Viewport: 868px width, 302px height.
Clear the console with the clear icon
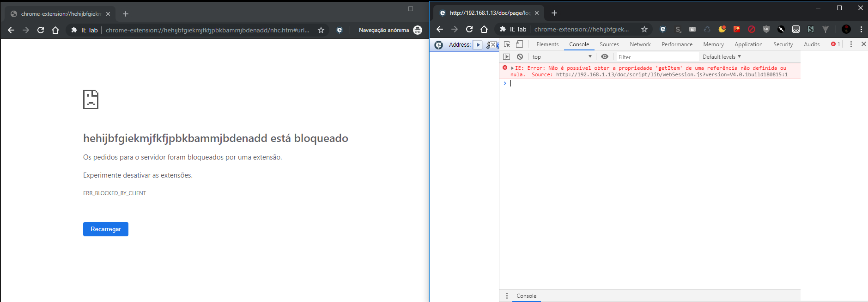[520, 57]
